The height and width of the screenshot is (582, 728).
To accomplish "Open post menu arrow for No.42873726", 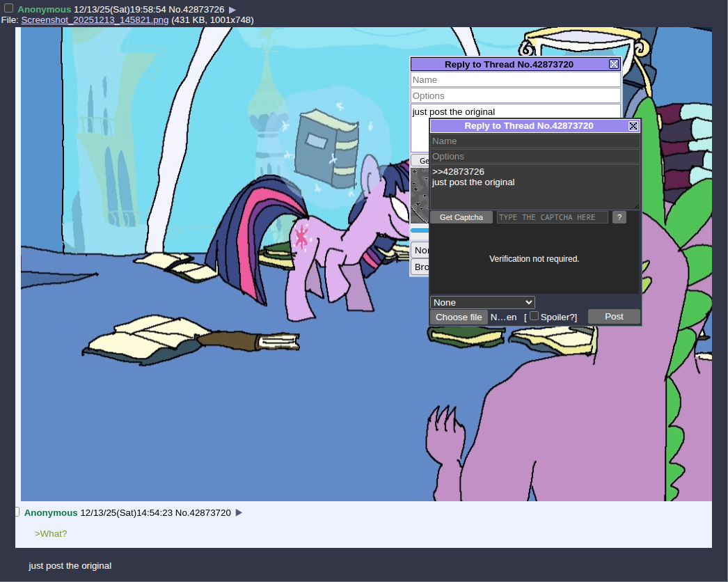I will 232,10.
